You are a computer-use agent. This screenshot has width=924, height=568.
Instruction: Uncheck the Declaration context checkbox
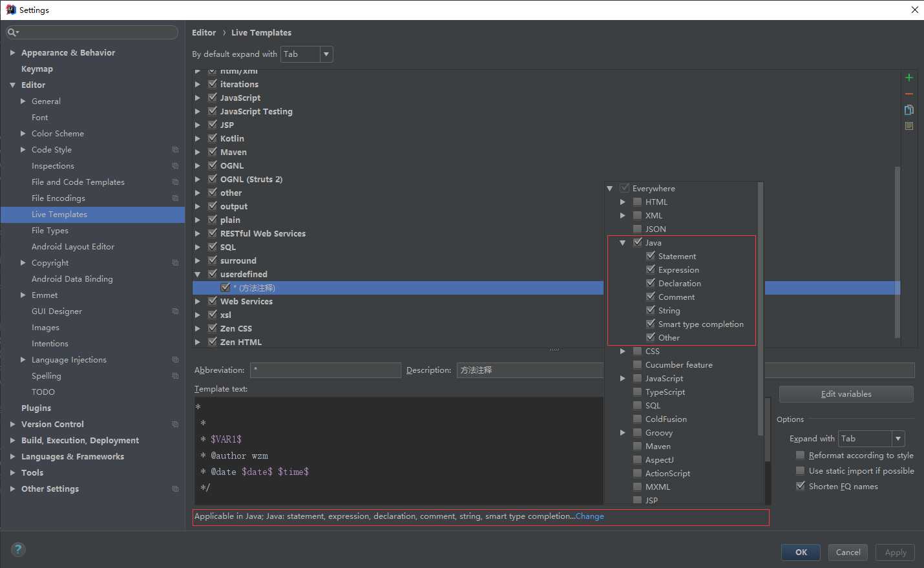tap(651, 283)
